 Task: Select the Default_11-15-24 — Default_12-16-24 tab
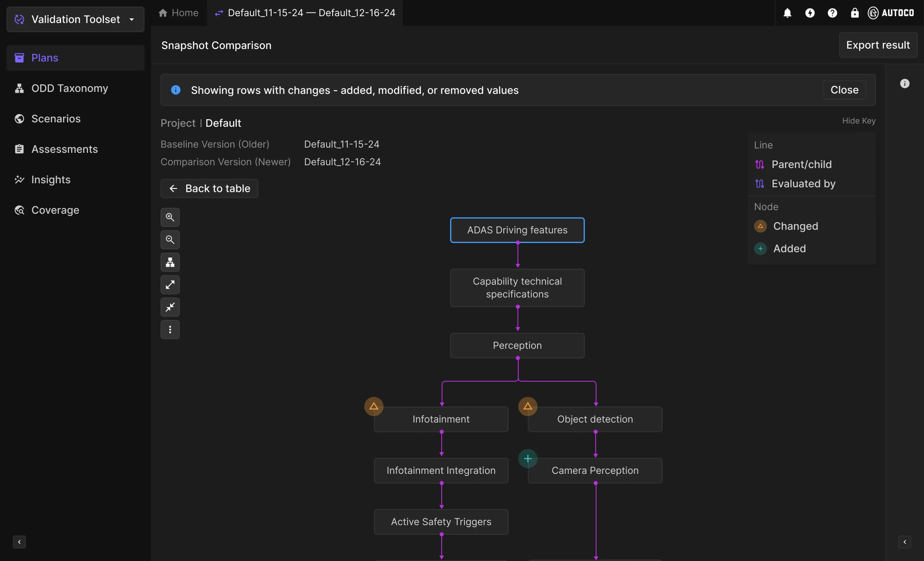(x=305, y=13)
